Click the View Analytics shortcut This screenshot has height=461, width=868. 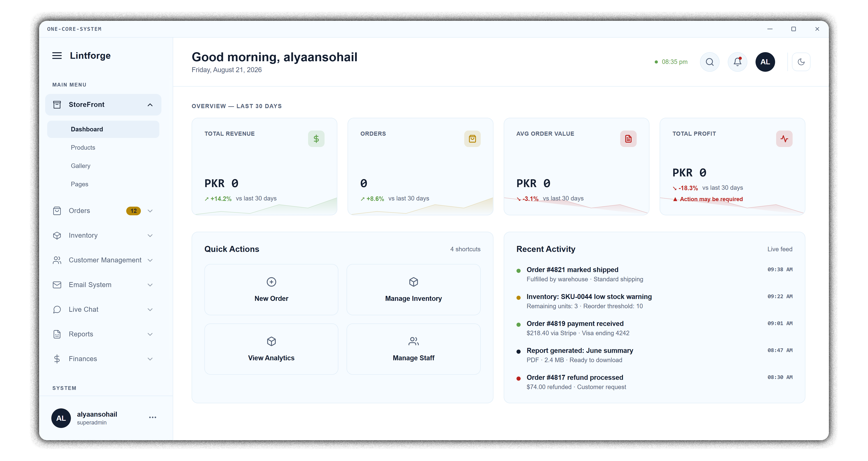pyautogui.click(x=271, y=349)
